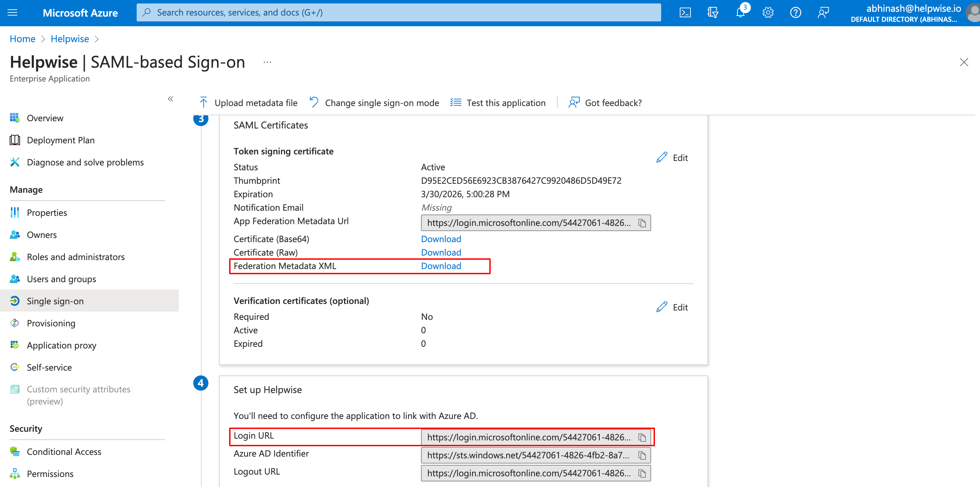Click Upload metadata file
This screenshot has height=487, width=980.
click(248, 103)
